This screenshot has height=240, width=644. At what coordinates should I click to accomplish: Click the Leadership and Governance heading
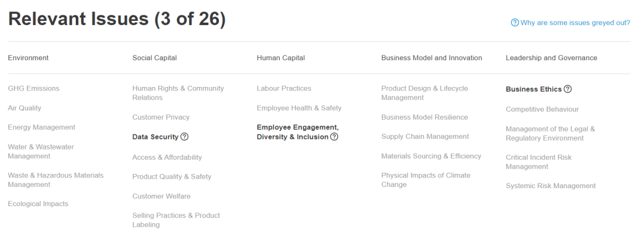coord(551,58)
